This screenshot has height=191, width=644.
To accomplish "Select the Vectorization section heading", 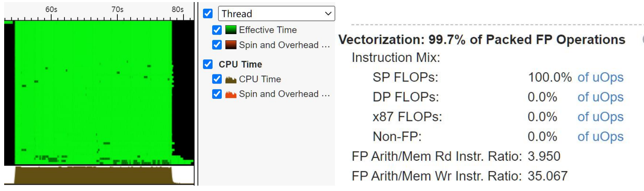I will point(482,40).
